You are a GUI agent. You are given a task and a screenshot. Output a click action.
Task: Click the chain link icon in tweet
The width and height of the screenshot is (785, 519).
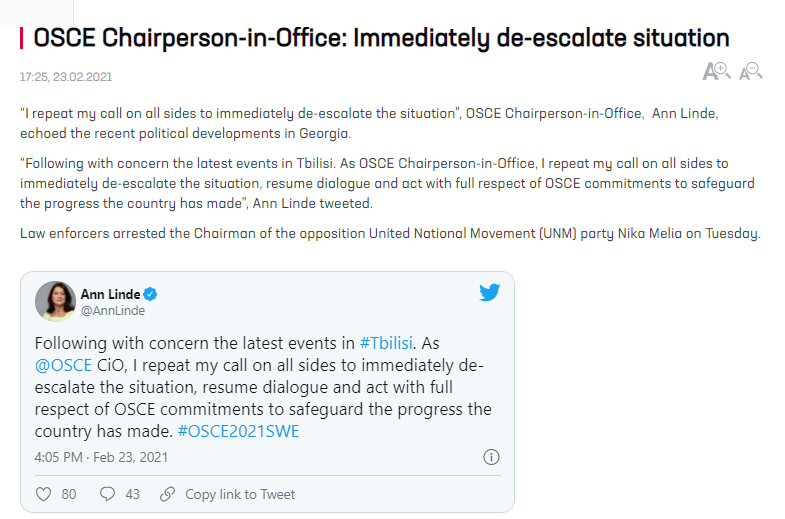tap(167, 494)
